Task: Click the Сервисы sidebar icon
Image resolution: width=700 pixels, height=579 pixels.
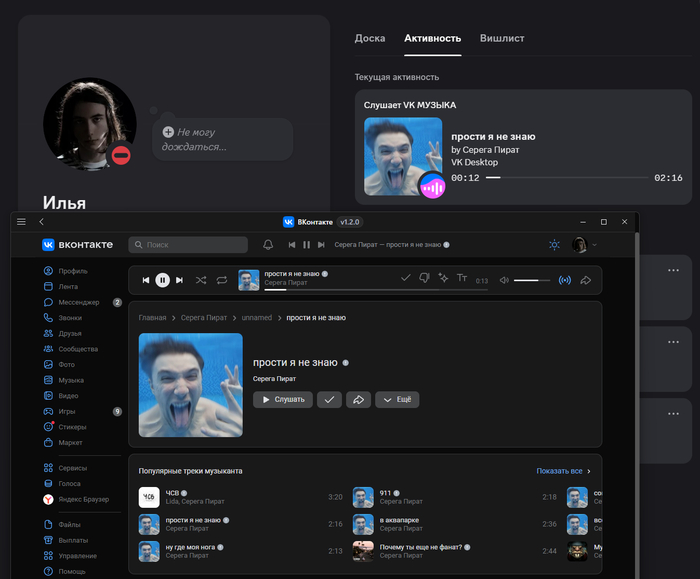Action: (x=48, y=468)
